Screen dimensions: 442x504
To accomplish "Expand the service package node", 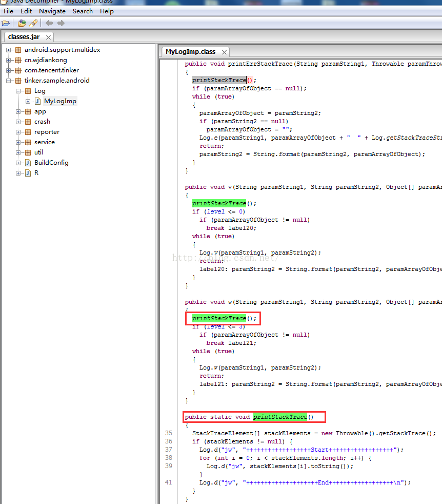I will pyautogui.click(x=18, y=142).
